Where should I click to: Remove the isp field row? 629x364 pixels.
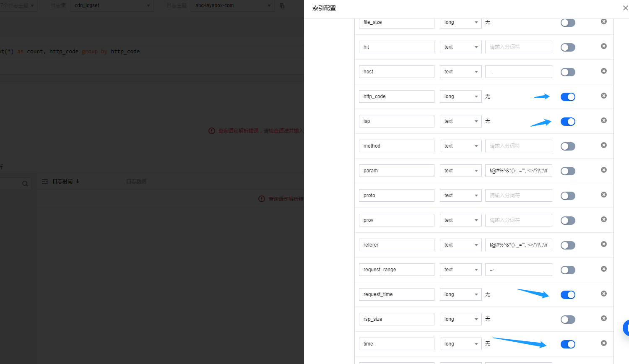click(604, 120)
